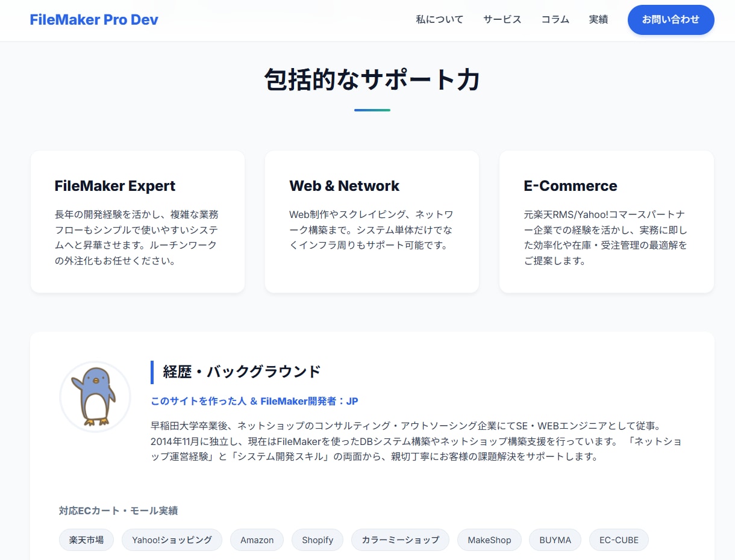735x560 pixels.
Task: Open the コラム nav item
Action: 555,19
